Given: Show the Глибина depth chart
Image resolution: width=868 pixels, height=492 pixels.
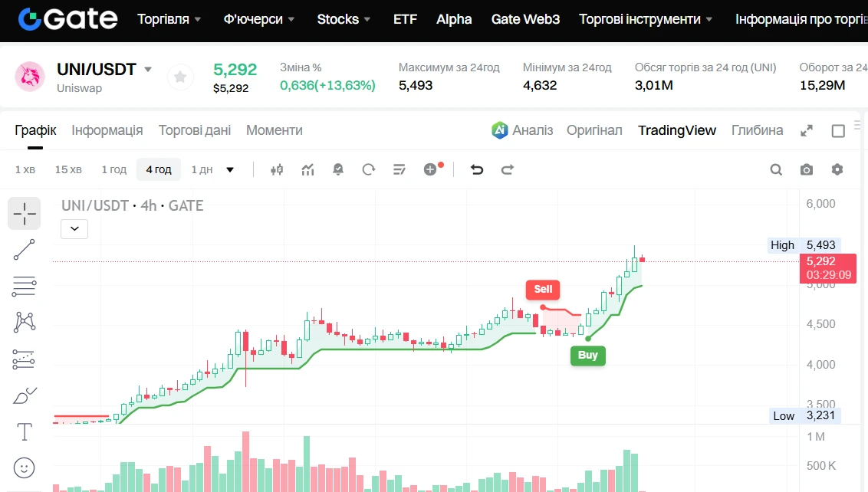Looking at the screenshot, I should [x=757, y=130].
